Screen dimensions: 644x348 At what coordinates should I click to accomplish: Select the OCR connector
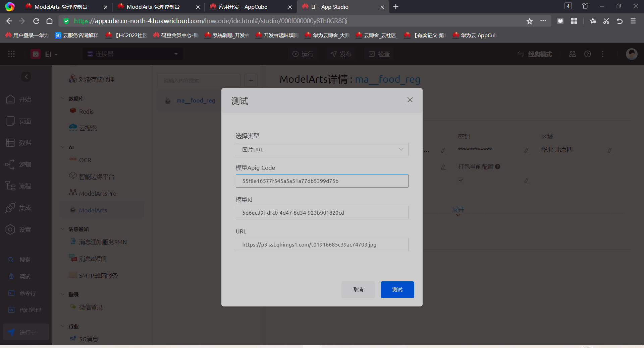coord(80,160)
